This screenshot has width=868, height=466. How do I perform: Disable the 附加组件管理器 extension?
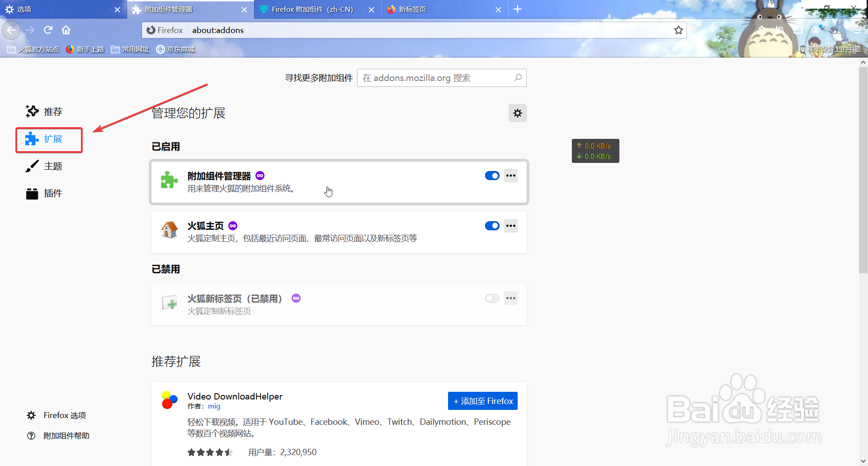coord(491,176)
